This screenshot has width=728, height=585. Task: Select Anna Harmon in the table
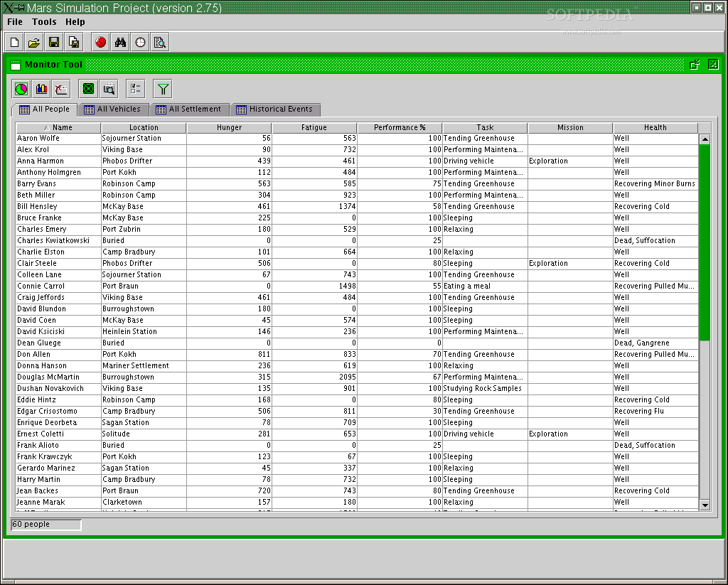pos(357,161)
